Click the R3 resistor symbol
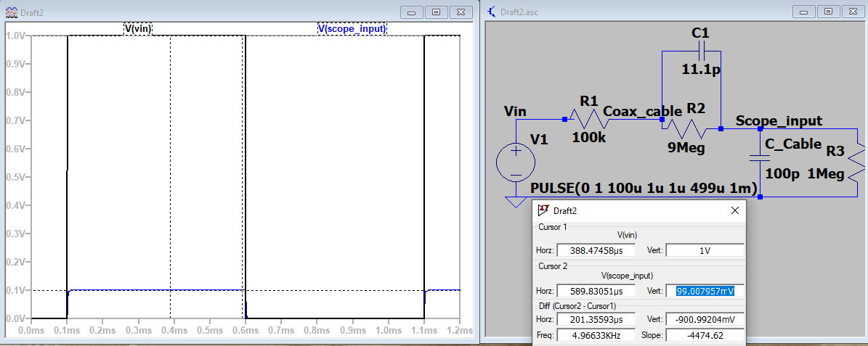 [x=859, y=165]
